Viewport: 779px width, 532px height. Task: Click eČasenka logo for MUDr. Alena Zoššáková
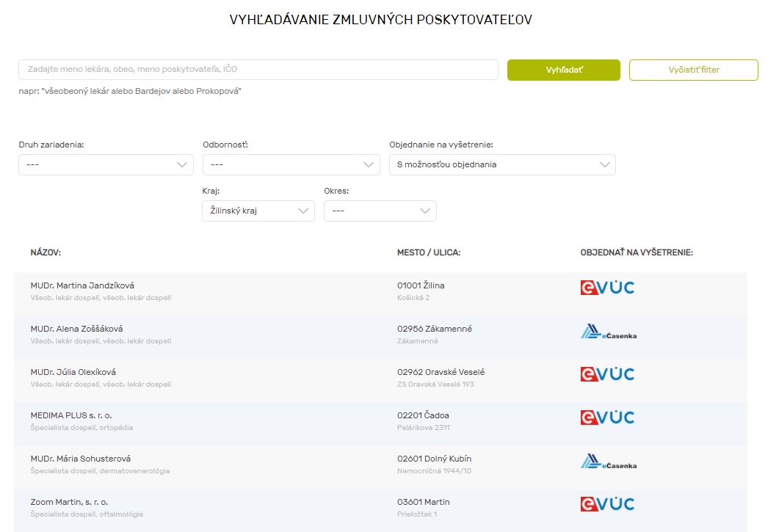[x=608, y=333]
